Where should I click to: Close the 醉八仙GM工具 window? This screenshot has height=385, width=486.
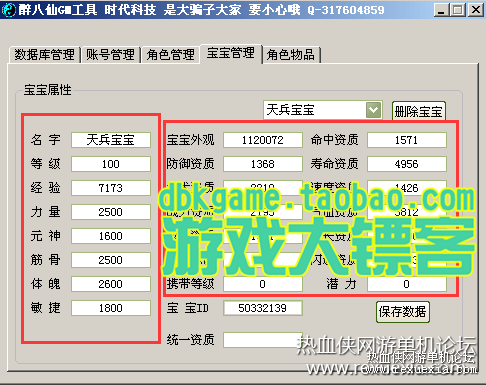tap(476, 10)
